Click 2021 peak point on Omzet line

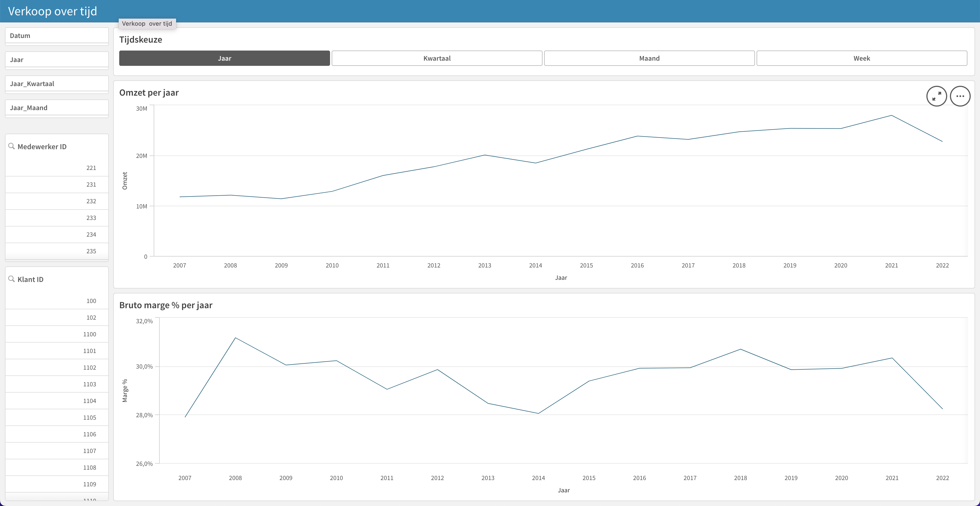coord(891,116)
